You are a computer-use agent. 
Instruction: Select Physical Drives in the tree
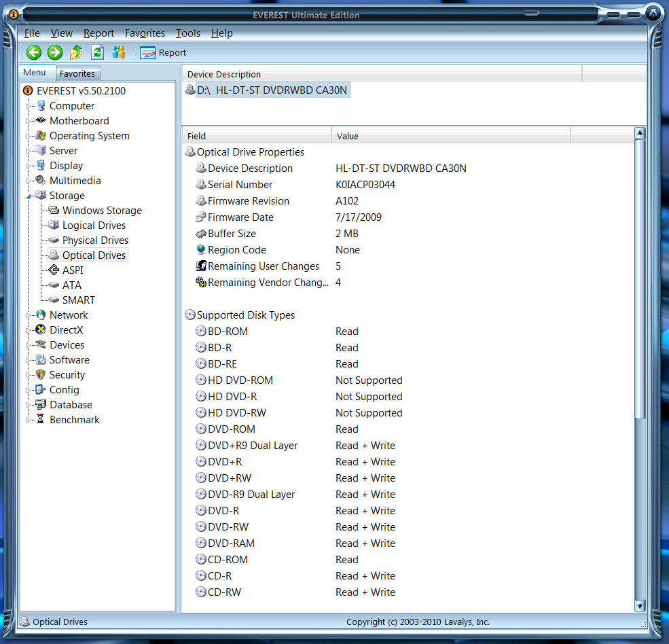point(95,240)
